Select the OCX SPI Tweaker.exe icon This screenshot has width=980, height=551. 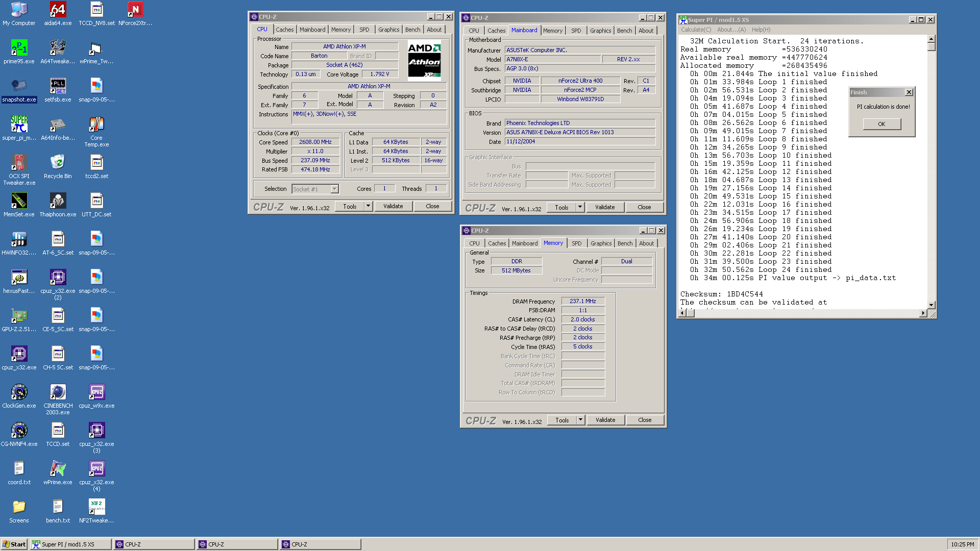point(19,170)
